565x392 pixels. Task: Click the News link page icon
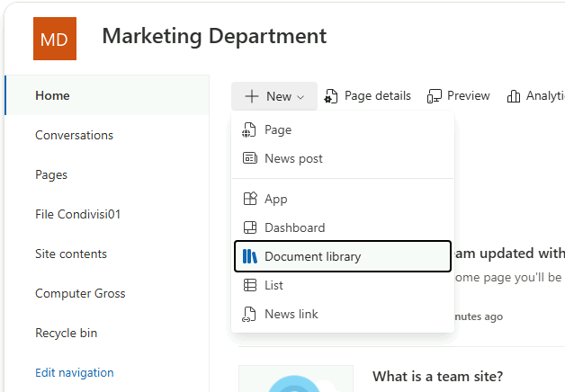[249, 315]
